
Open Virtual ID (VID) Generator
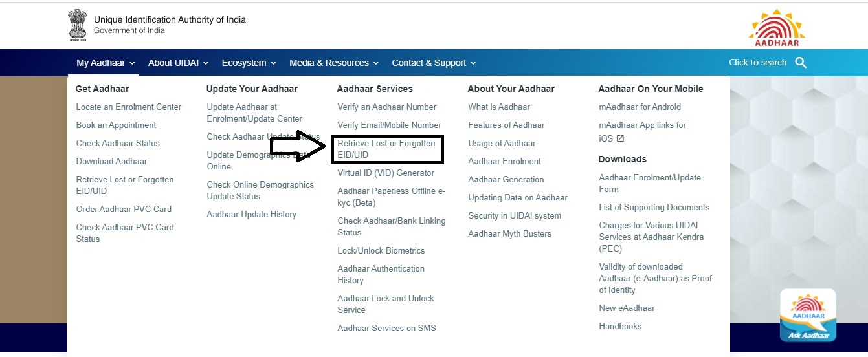tap(386, 173)
